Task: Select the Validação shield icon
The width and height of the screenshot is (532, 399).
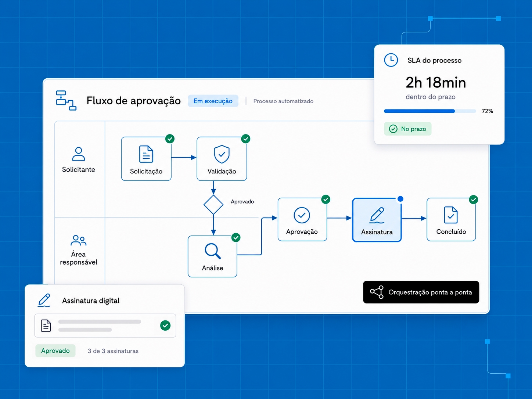Action: (222, 154)
